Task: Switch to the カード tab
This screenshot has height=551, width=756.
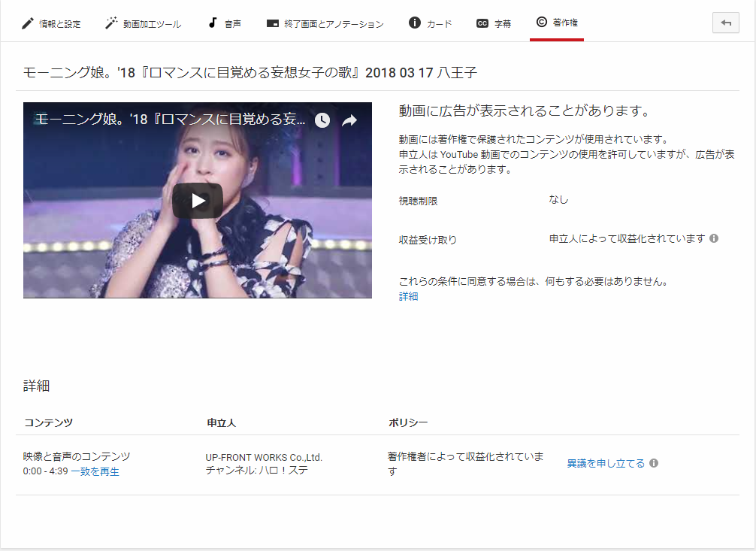Action: [x=431, y=23]
